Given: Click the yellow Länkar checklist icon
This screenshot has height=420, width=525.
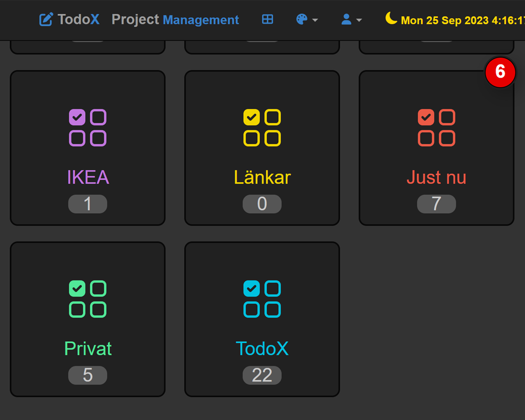Looking at the screenshot, I should [262, 128].
